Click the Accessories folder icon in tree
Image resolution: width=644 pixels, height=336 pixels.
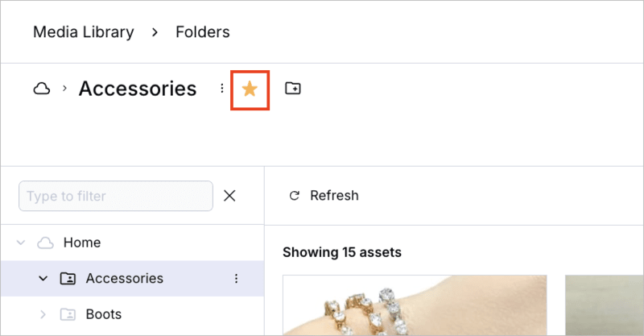click(68, 279)
